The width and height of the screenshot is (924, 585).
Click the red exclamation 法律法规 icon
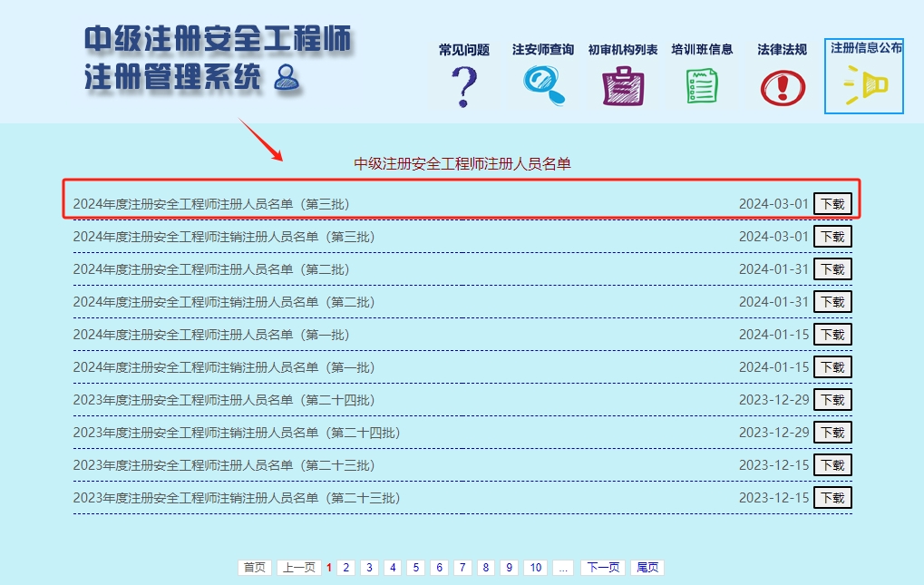click(782, 88)
